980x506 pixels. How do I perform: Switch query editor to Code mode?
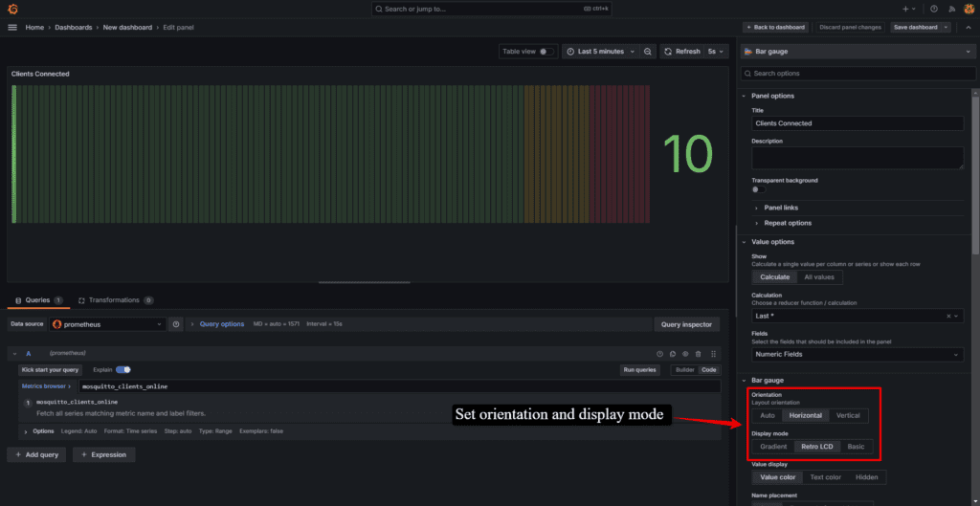click(x=709, y=370)
